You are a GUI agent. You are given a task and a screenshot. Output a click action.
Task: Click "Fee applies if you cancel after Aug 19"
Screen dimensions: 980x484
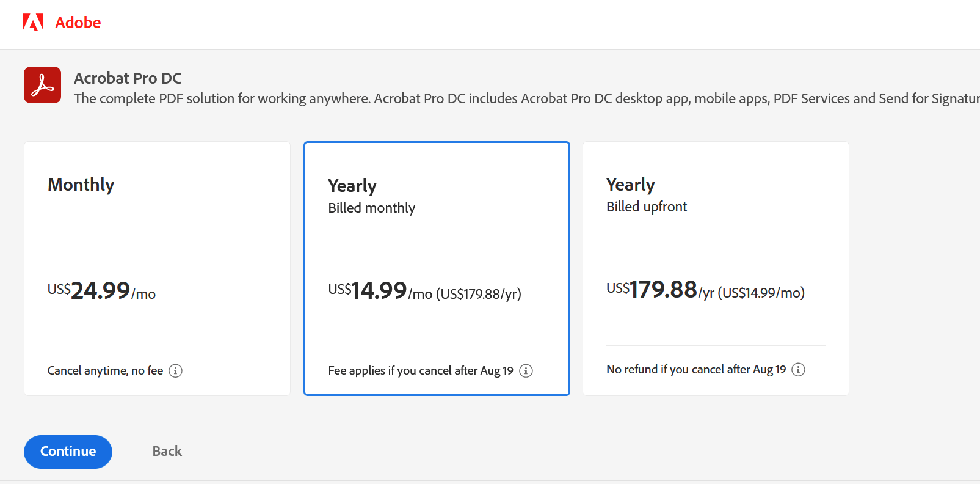click(x=420, y=371)
